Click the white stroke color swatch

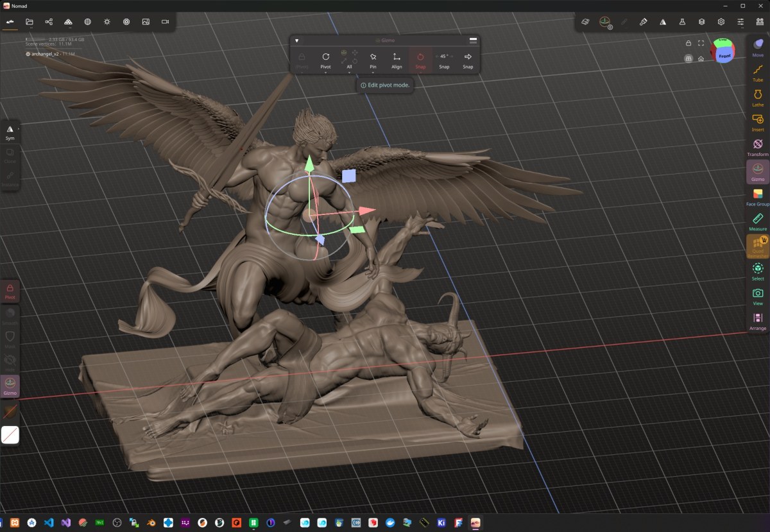click(x=10, y=435)
